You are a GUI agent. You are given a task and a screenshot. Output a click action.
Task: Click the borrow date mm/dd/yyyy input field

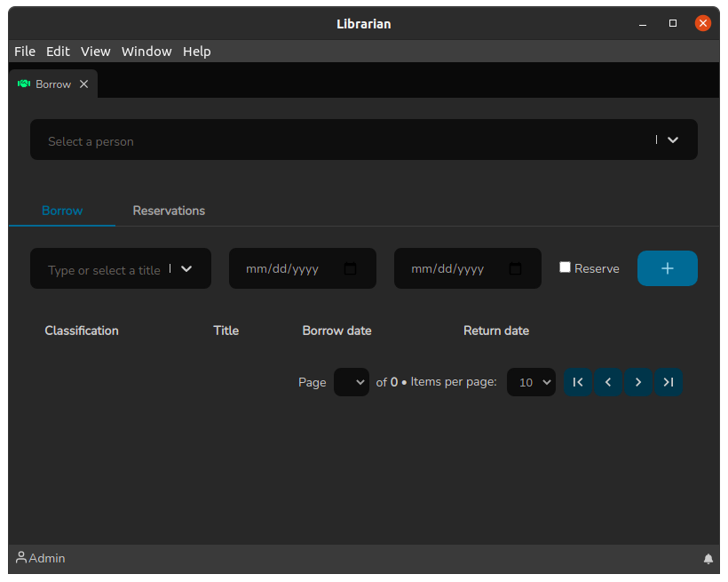284,267
